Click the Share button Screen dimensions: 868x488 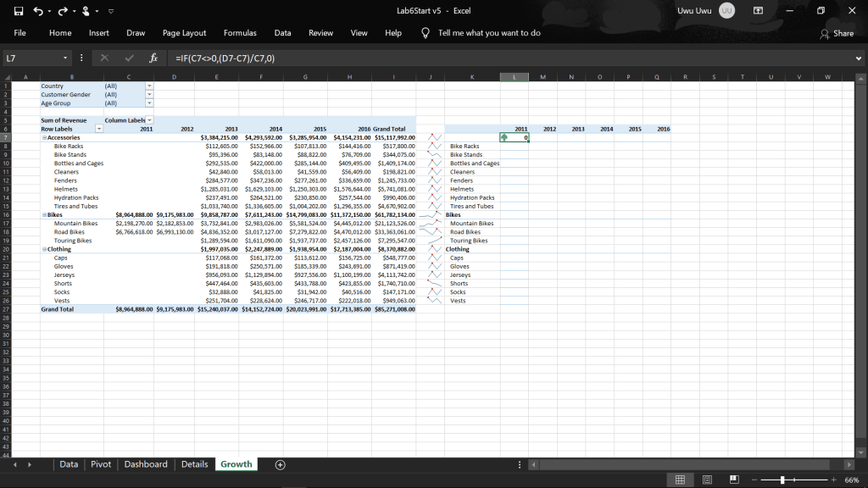point(837,33)
